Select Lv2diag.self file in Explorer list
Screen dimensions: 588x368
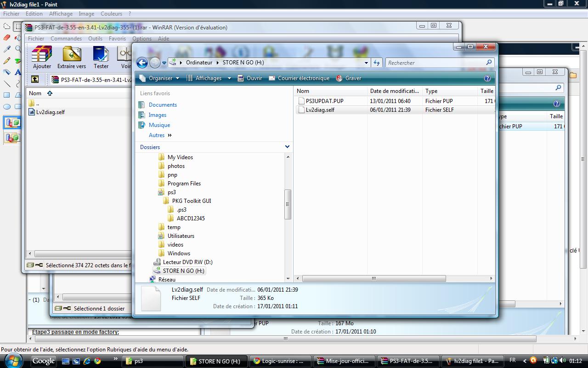pyautogui.click(x=320, y=110)
